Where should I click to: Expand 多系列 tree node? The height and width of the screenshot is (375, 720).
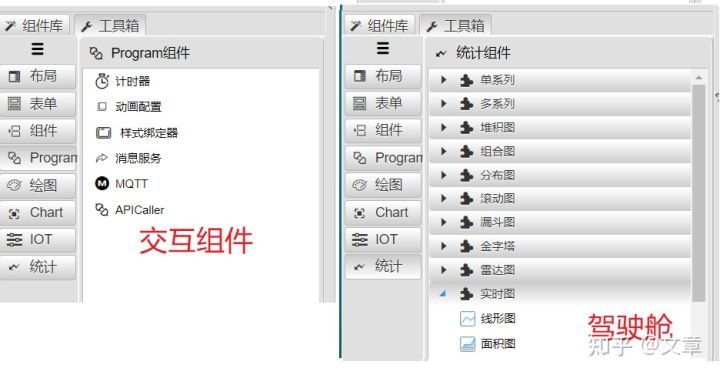(x=444, y=104)
